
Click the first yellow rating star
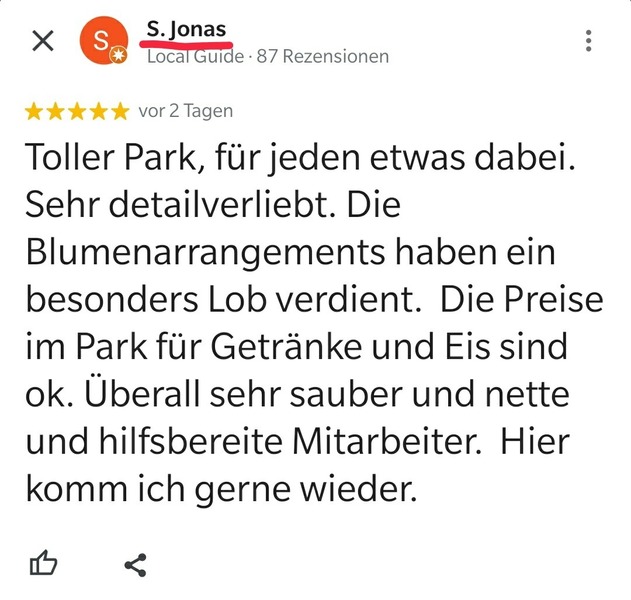click(34, 112)
